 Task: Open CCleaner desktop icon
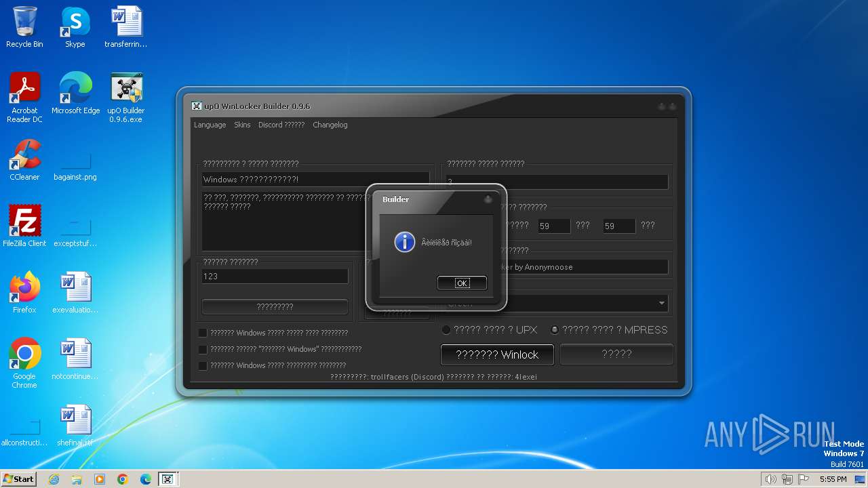click(x=24, y=161)
